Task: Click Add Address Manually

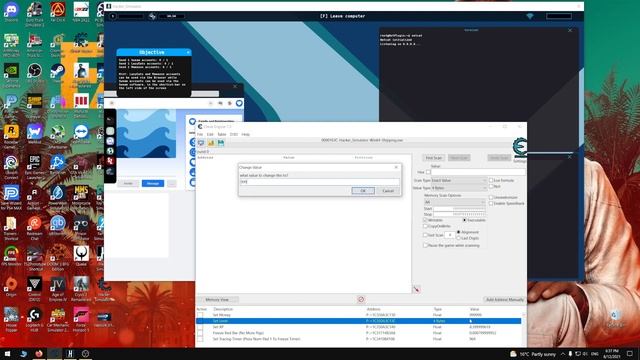Action: click(504, 300)
